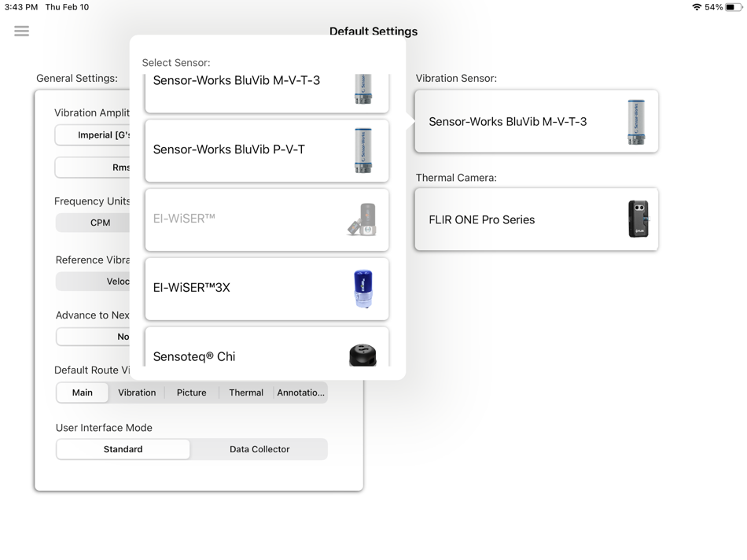The width and height of the screenshot is (747, 560).
Task: Switch default route view to Picture
Action: [x=192, y=392]
